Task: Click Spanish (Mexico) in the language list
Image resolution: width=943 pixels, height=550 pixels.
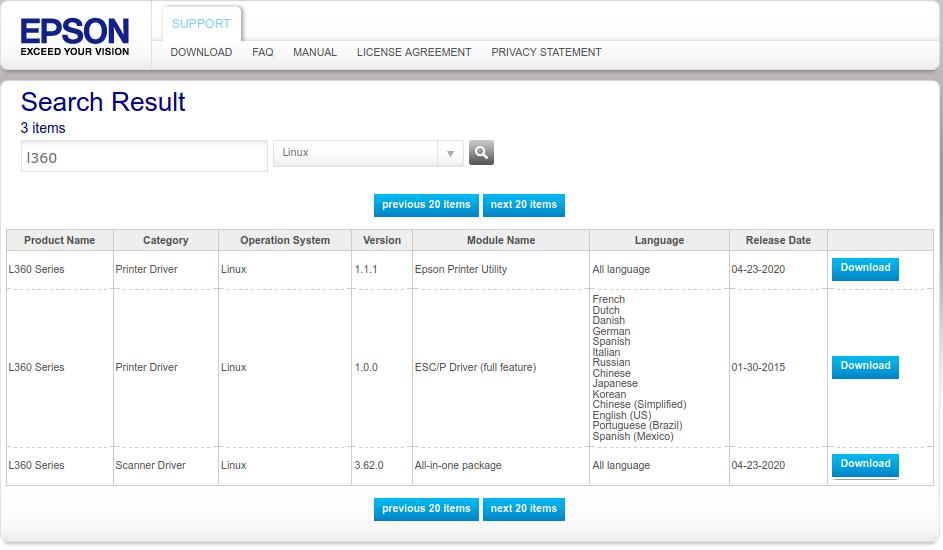Action: click(x=633, y=436)
